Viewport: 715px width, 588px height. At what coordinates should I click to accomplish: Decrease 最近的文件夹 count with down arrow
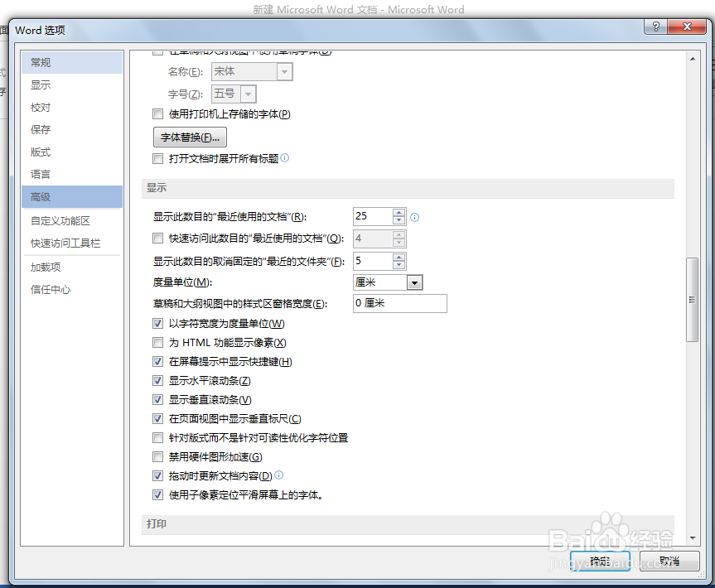point(399,265)
